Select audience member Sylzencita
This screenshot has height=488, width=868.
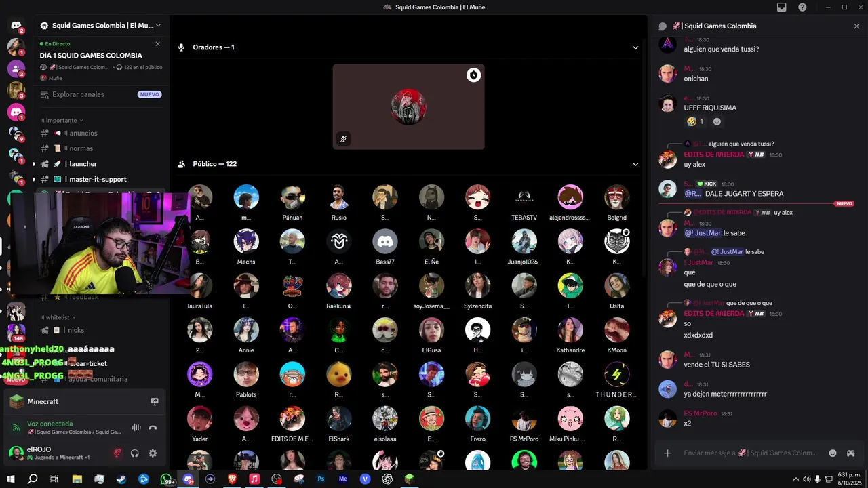(477, 290)
